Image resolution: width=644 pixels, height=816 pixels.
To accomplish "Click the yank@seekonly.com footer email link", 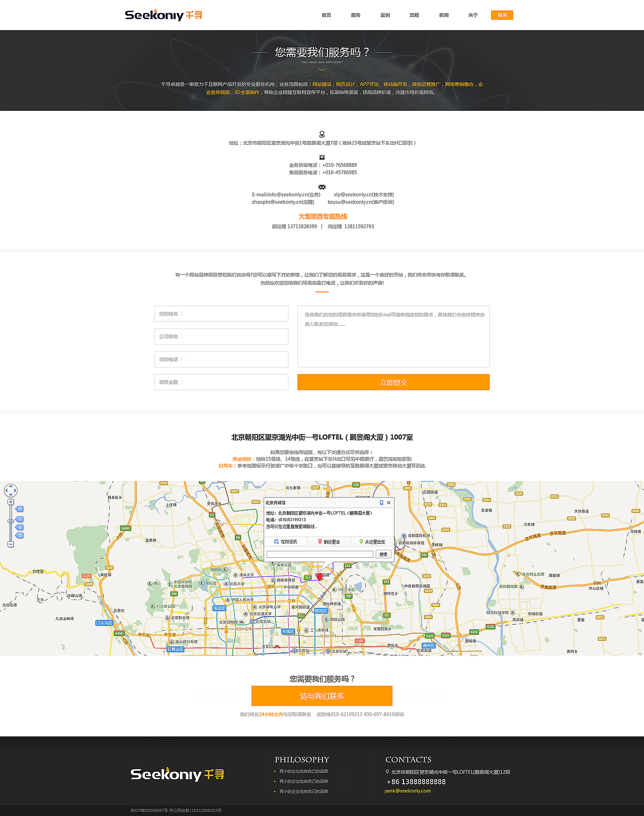I will [408, 791].
